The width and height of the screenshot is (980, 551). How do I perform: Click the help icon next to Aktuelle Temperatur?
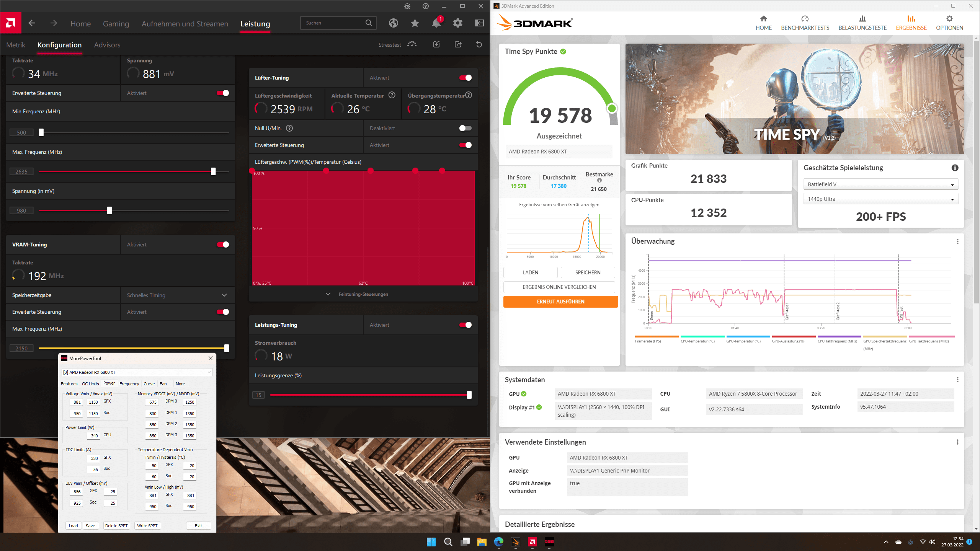(392, 95)
